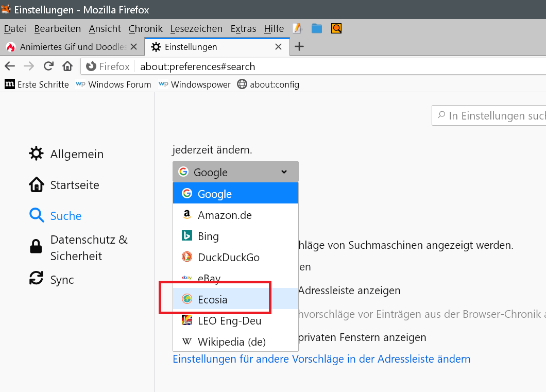Click the orange magnifier icon in menu bar
Screen dimensions: 546x392
[x=336, y=28]
